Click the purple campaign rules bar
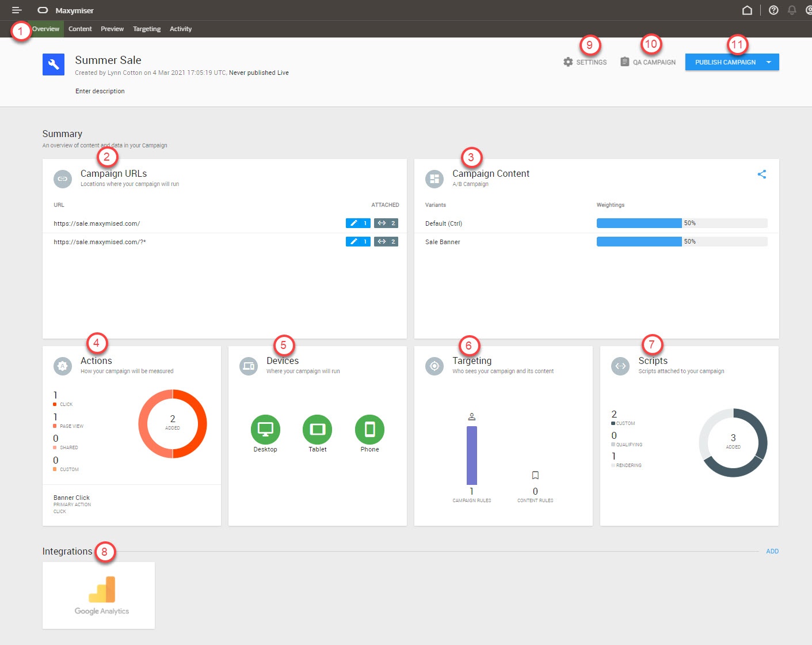Screen dimensions: 812x645 pos(472,456)
